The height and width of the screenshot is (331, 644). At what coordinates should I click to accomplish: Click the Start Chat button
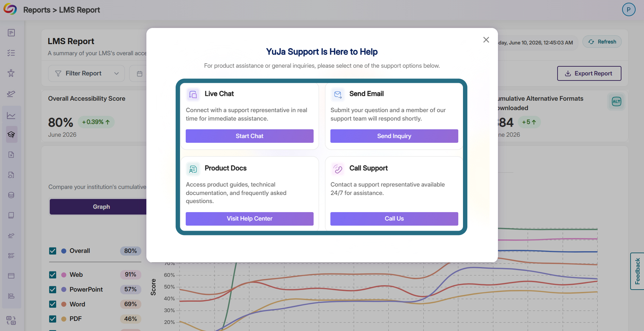(x=250, y=136)
